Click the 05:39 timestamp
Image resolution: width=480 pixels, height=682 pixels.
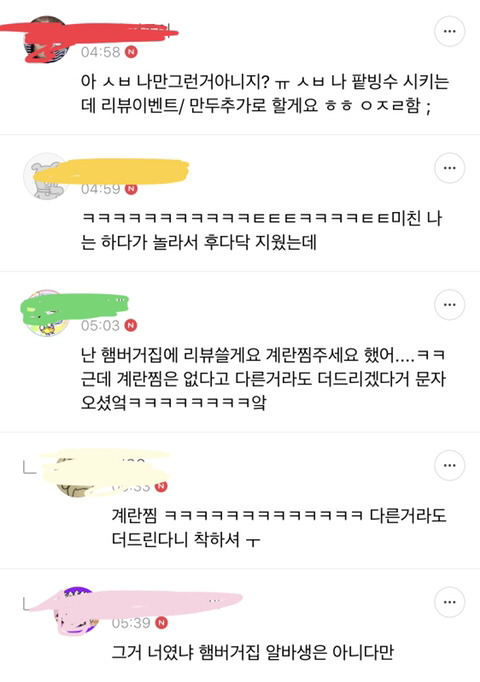click(131, 622)
